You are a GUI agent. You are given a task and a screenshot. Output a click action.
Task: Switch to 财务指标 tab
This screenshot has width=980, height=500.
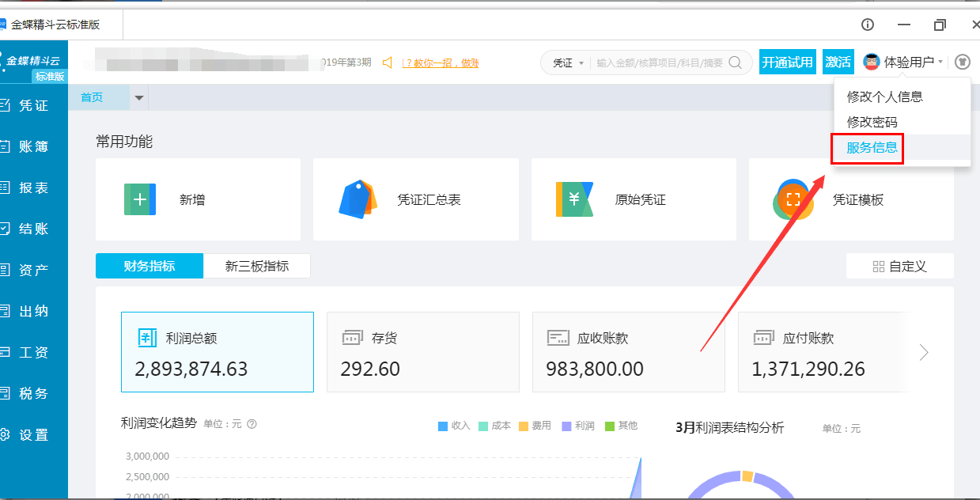[x=149, y=266]
